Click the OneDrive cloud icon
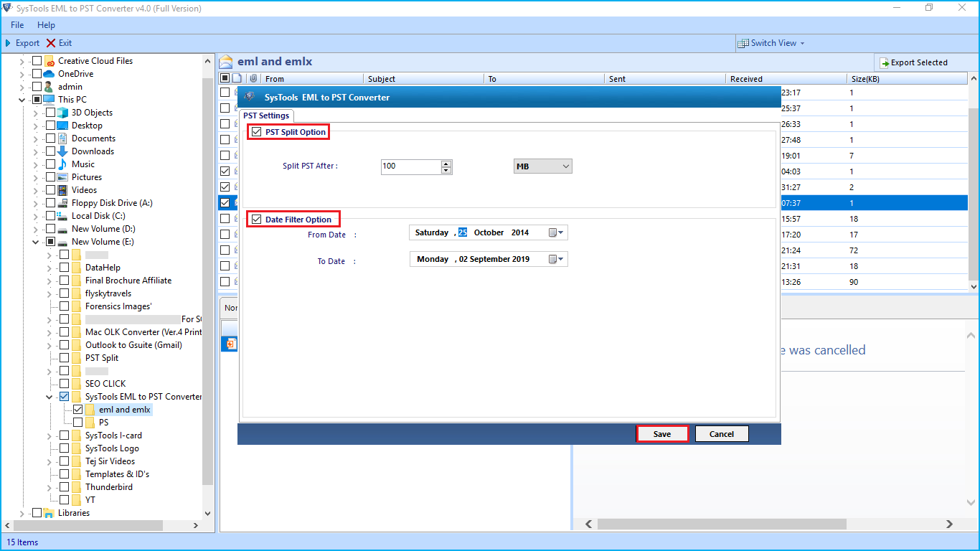The height and width of the screenshot is (551, 980). [x=50, y=74]
